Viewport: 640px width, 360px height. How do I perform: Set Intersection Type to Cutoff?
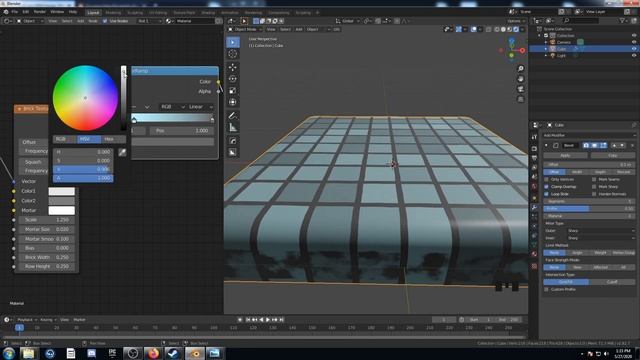(x=612, y=282)
